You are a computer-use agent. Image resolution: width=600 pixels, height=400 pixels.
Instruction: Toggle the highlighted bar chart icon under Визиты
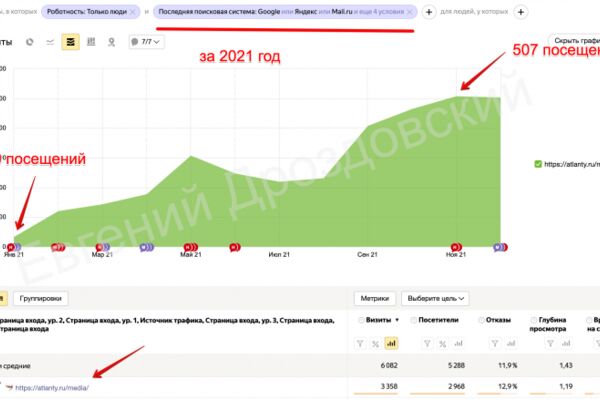click(x=391, y=343)
